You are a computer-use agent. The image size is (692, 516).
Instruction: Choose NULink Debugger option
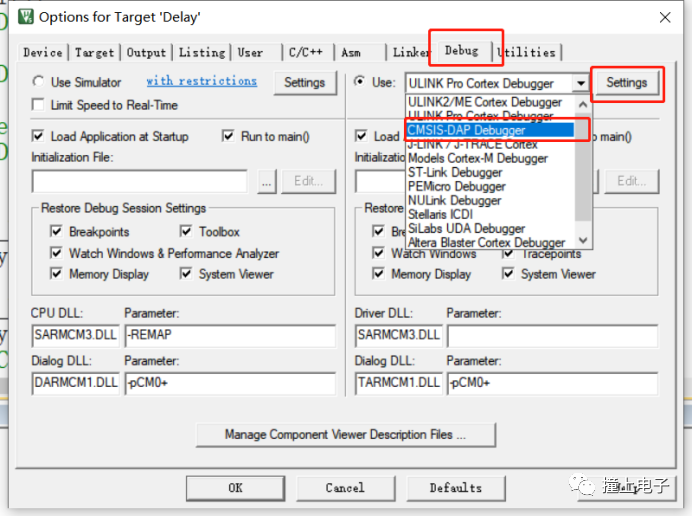click(x=490, y=200)
